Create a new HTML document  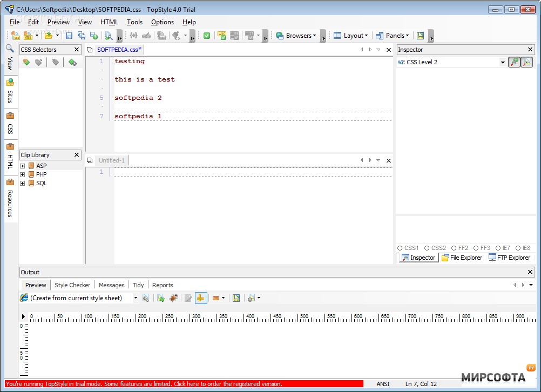28,36
